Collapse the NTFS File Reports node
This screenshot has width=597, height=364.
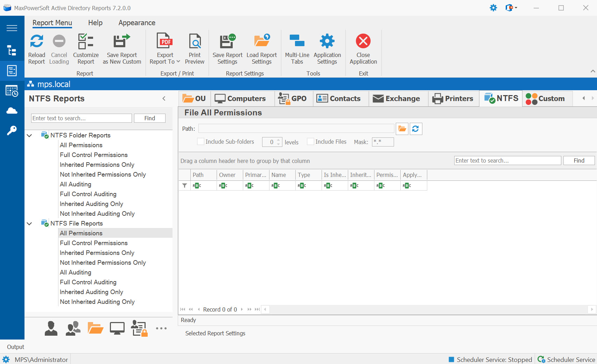click(29, 223)
